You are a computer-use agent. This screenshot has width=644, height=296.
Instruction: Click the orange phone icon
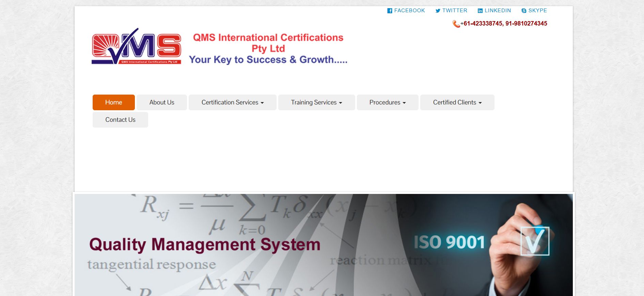[456, 24]
